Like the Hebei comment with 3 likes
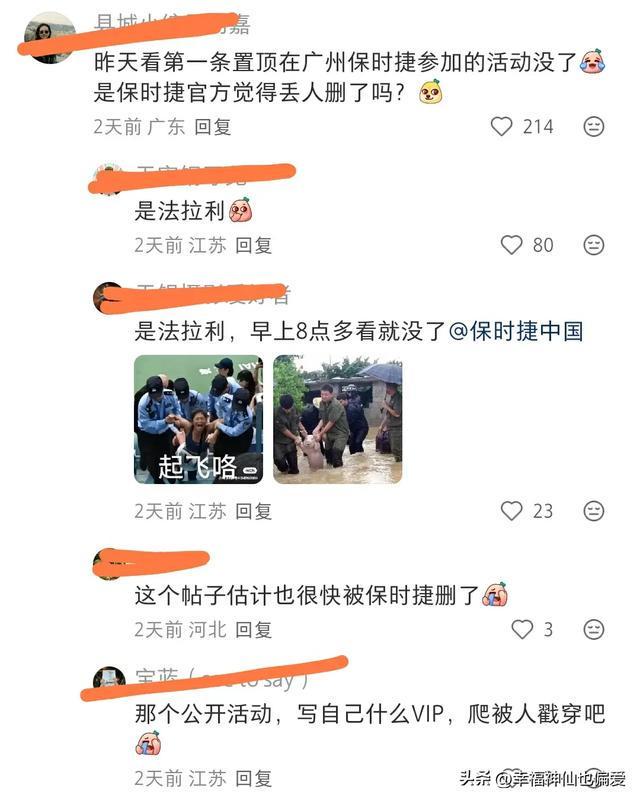 (x=522, y=629)
